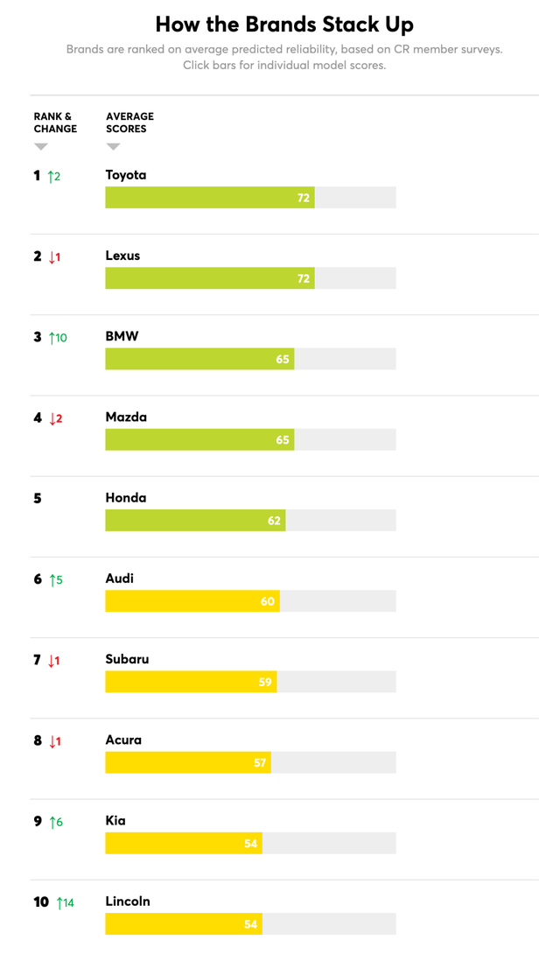Click Honda's bar with score 62
This screenshot has width=560, height=954.
pyautogui.click(x=195, y=520)
